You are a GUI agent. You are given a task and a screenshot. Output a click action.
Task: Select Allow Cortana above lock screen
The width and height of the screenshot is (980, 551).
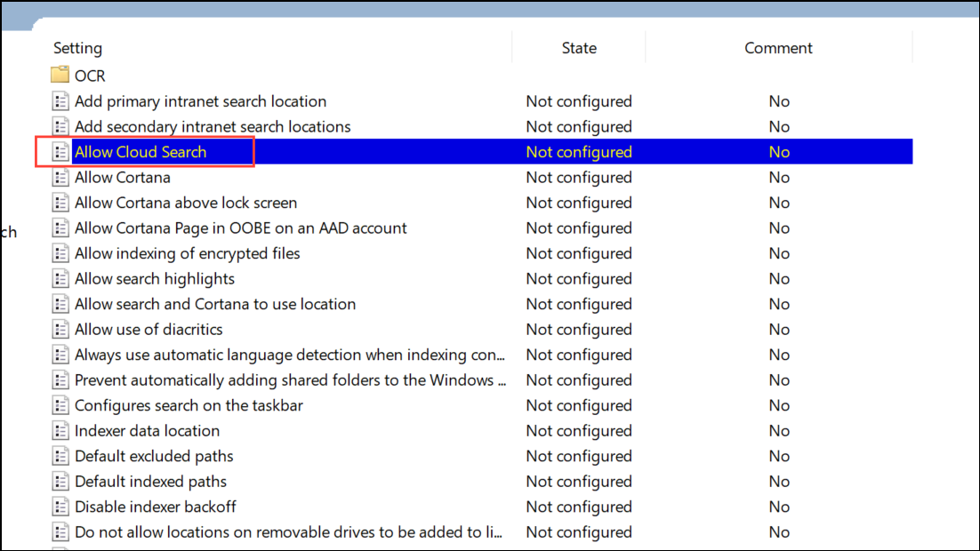(186, 203)
